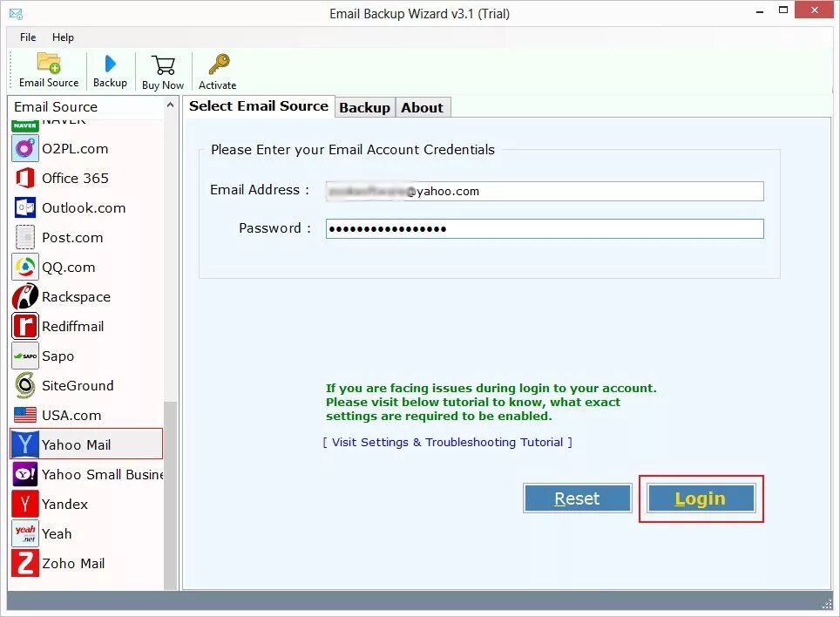The image size is (840, 617).
Task: Open the Buy Now cart icon
Action: coord(163,65)
